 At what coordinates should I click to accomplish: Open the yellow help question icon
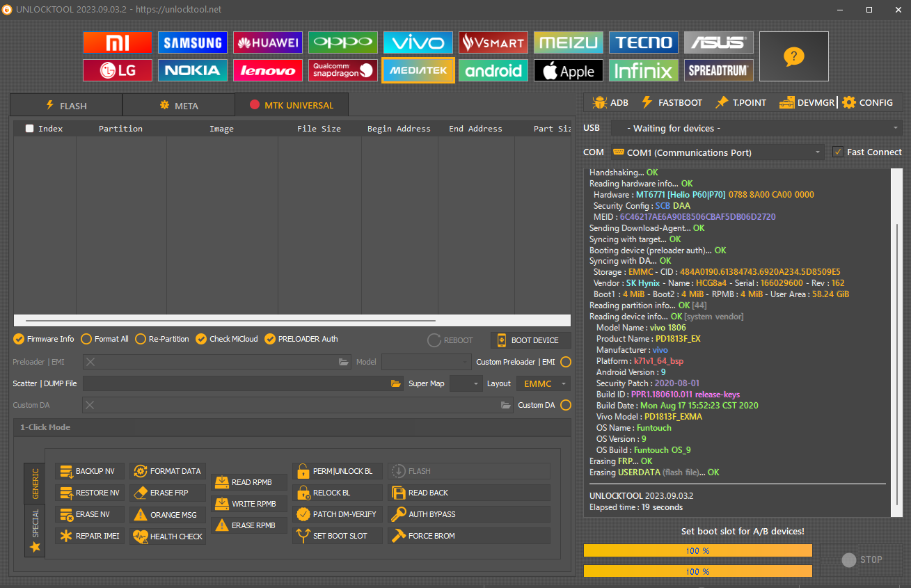[793, 56]
